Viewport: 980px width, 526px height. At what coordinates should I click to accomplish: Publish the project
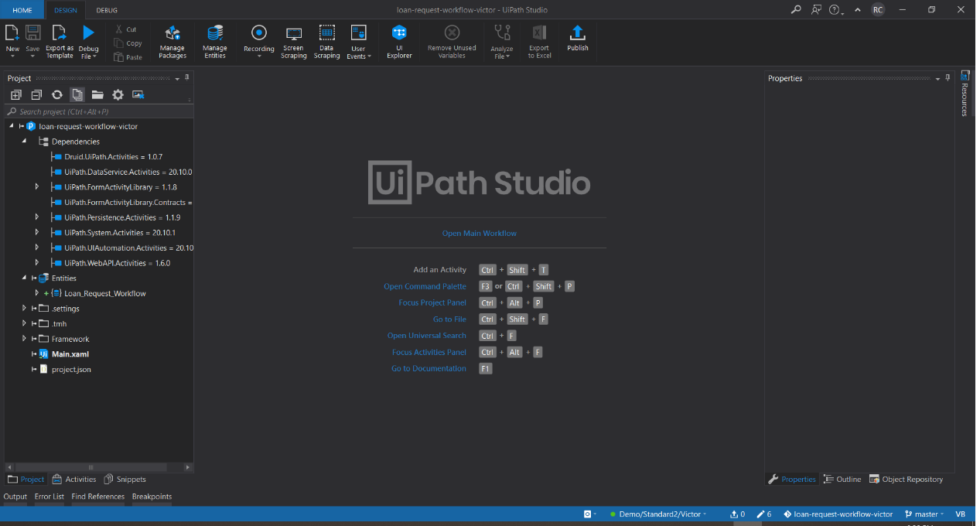click(578, 37)
